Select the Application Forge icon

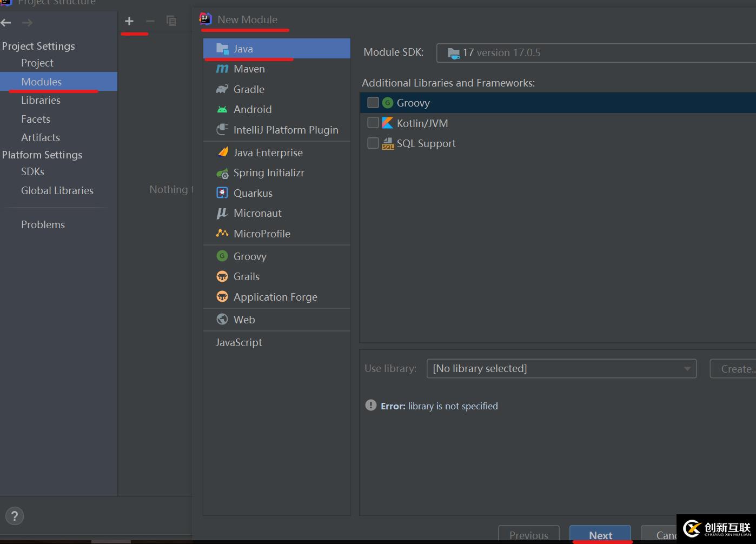(222, 296)
